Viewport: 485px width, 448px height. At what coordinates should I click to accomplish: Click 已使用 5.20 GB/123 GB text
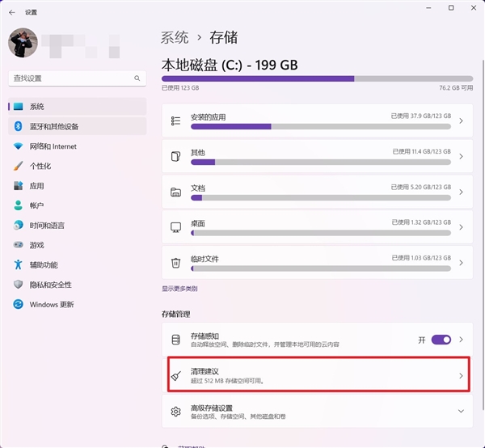coord(421,187)
